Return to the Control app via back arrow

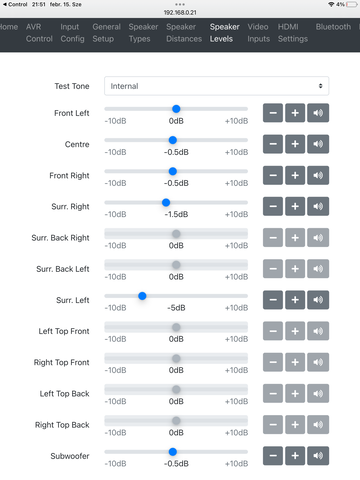[15, 5]
